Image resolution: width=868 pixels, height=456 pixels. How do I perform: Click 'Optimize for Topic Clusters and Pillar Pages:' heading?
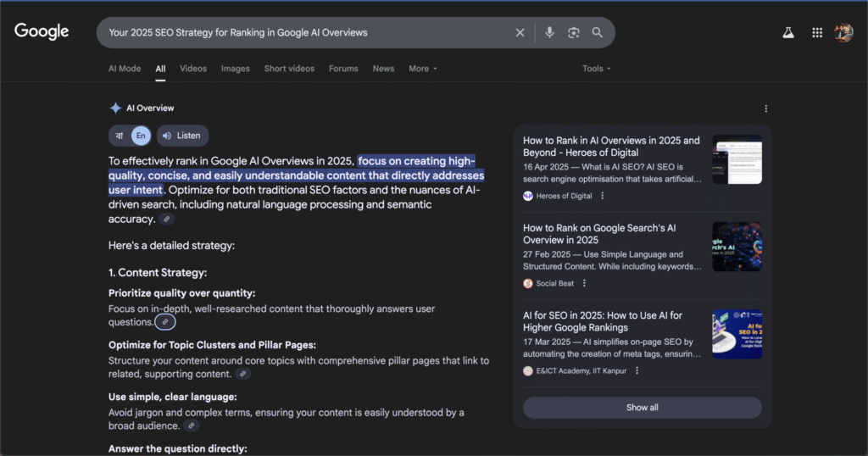click(x=212, y=345)
